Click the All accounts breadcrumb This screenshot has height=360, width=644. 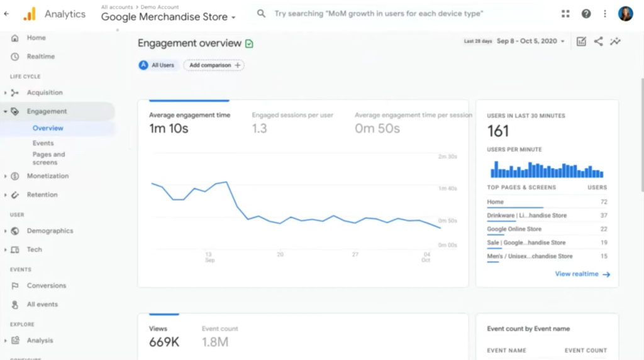coord(116,7)
